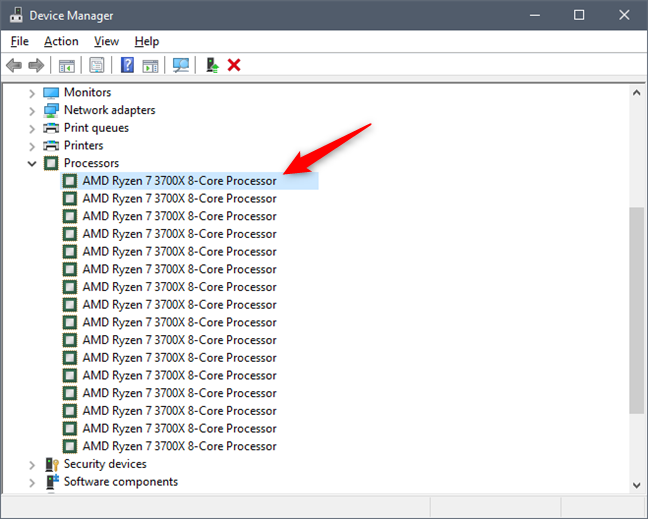Open the Properties sheet toolbar icon
Screen dimensions: 648x519
(x=97, y=65)
